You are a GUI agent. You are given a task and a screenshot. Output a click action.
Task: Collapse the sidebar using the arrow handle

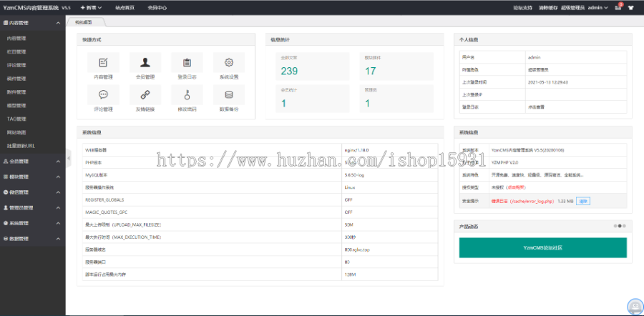69,158
